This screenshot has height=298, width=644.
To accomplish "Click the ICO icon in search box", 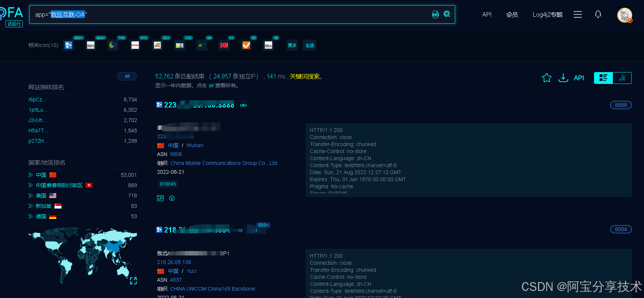I will [x=436, y=14].
